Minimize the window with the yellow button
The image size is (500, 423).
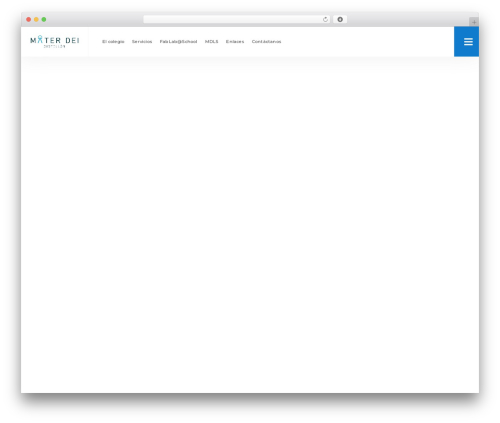point(36,19)
